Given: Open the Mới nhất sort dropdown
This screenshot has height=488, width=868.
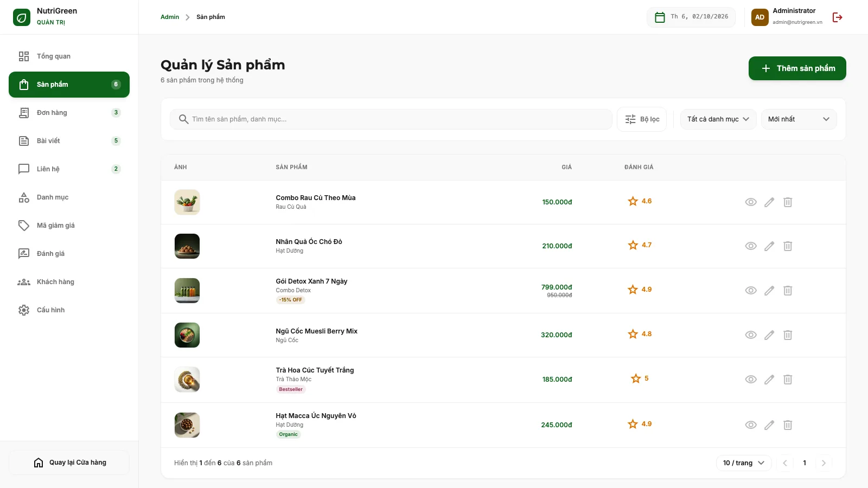Looking at the screenshot, I should click(x=799, y=119).
